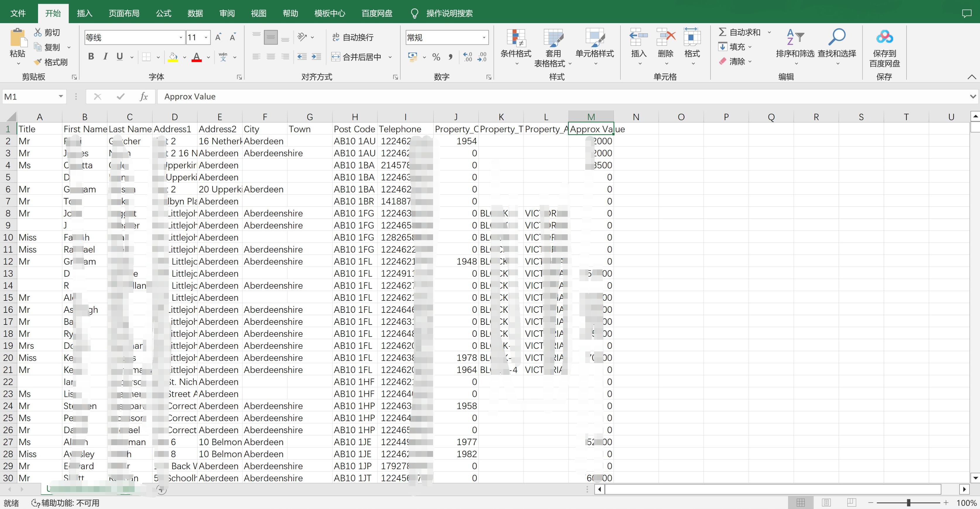Open Conditional Formatting icon
This screenshot has height=509, width=980.
516,38
